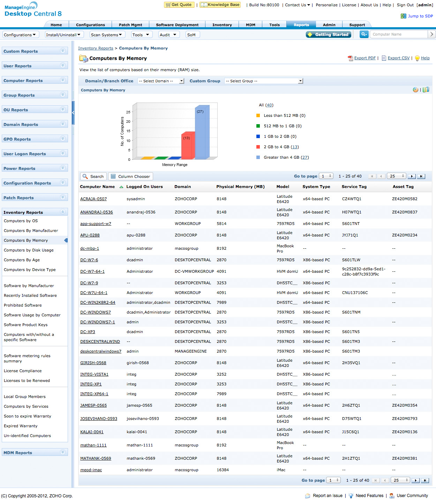Click the User Community person icon
Screen dimensions: 436x504
392,496
